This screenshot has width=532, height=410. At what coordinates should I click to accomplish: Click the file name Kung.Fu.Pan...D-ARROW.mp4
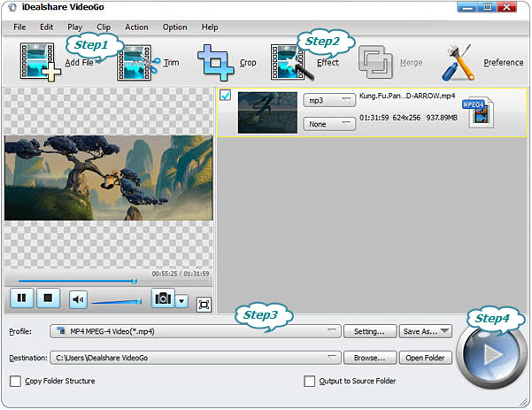tap(407, 96)
